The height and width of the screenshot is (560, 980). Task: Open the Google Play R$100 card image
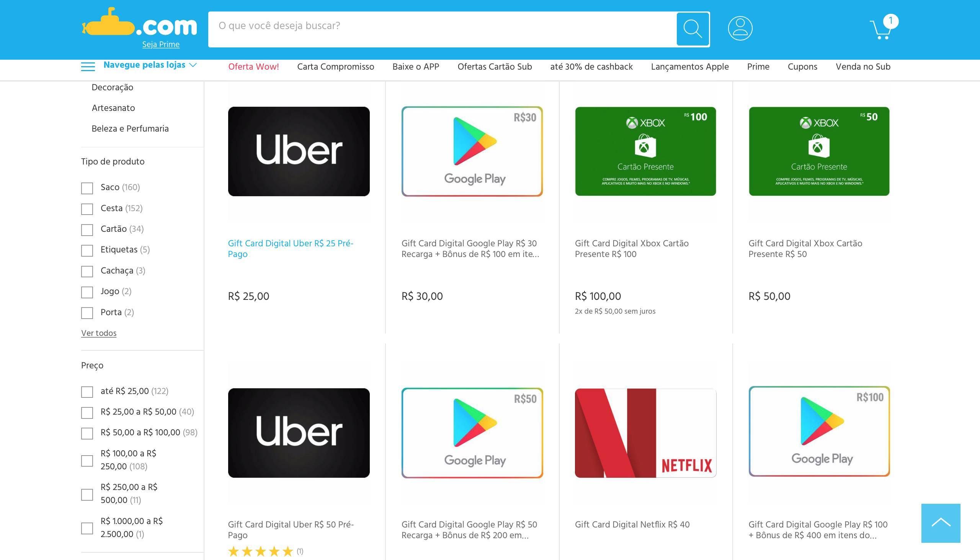[x=819, y=431]
